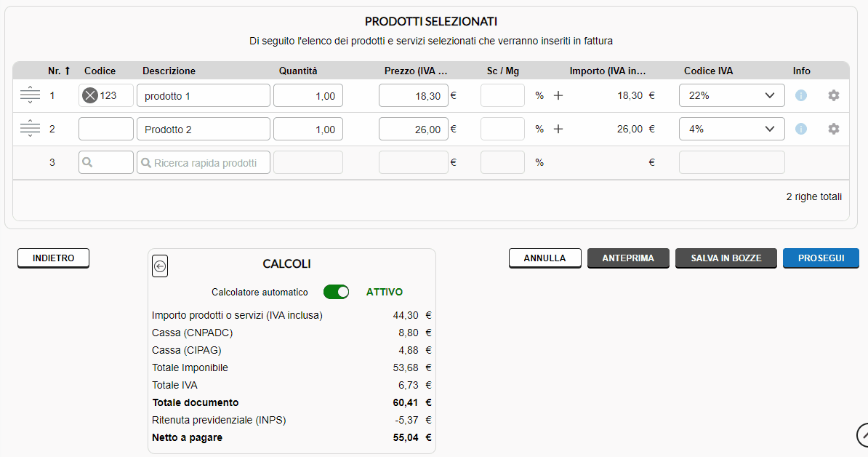
Task: Click the search icon in row 3 code field
Action: [x=87, y=162]
